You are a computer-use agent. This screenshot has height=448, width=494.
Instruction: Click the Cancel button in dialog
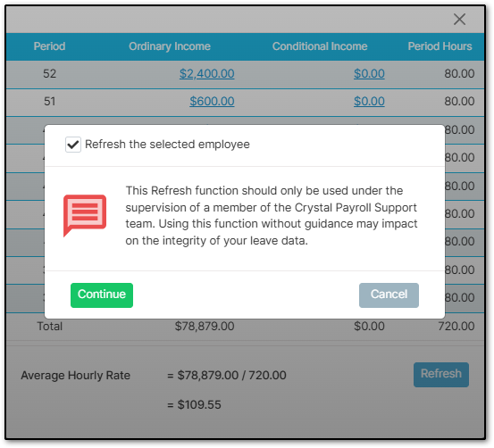pyautogui.click(x=389, y=295)
